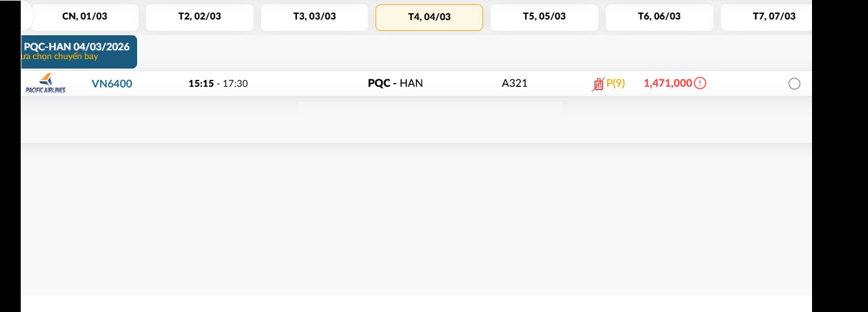Click the PQC - HAN route text in flight row
Image resolution: width=868 pixels, height=312 pixels.
(x=395, y=83)
